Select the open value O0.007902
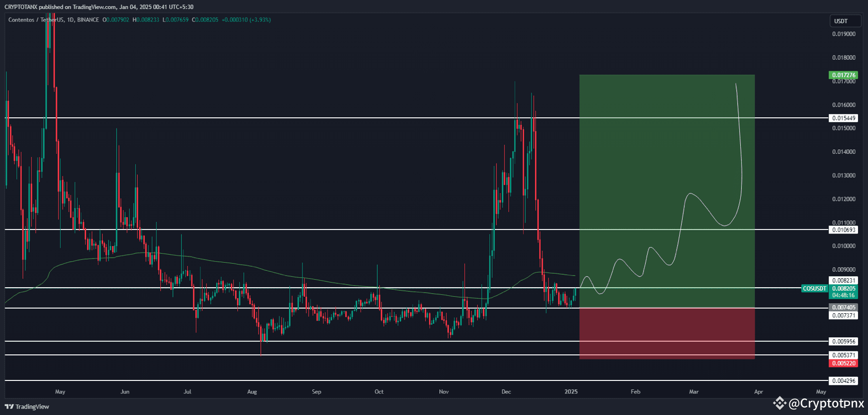This screenshot has width=868, height=415. (x=116, y=20)
